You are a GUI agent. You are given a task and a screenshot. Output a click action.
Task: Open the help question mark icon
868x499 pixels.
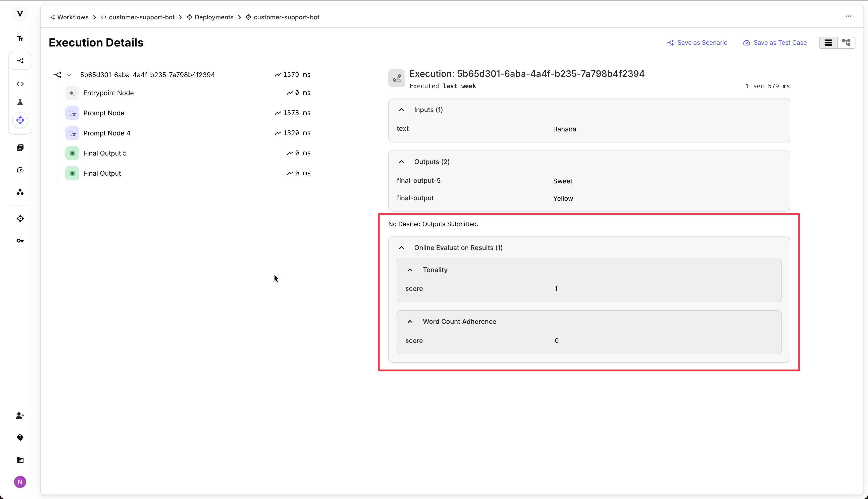point(20,438)
